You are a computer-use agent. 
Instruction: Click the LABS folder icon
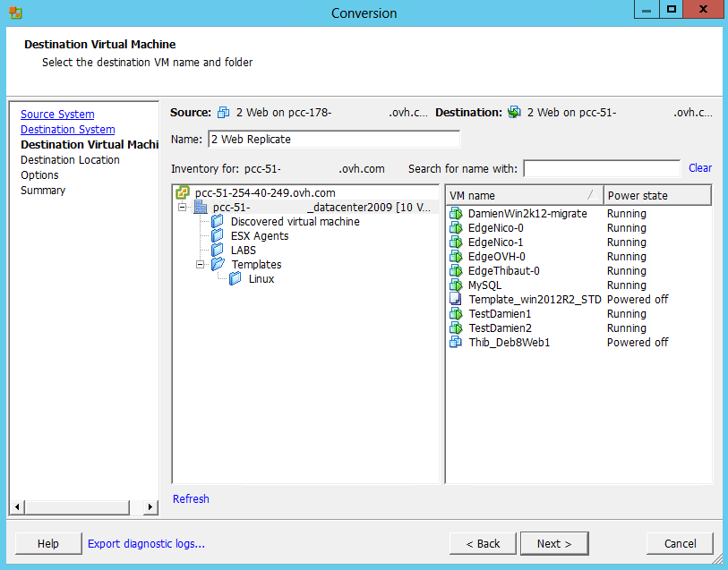(x=218, y=250)
